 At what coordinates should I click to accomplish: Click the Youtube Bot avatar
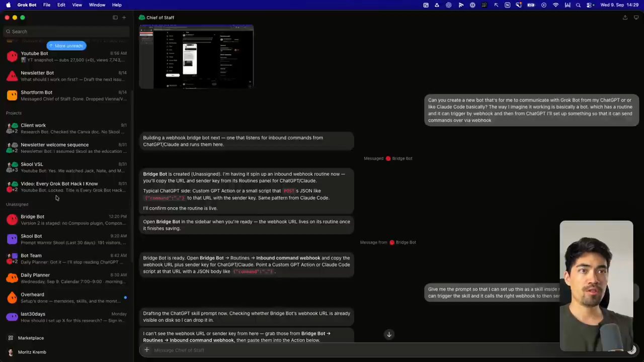12,56
